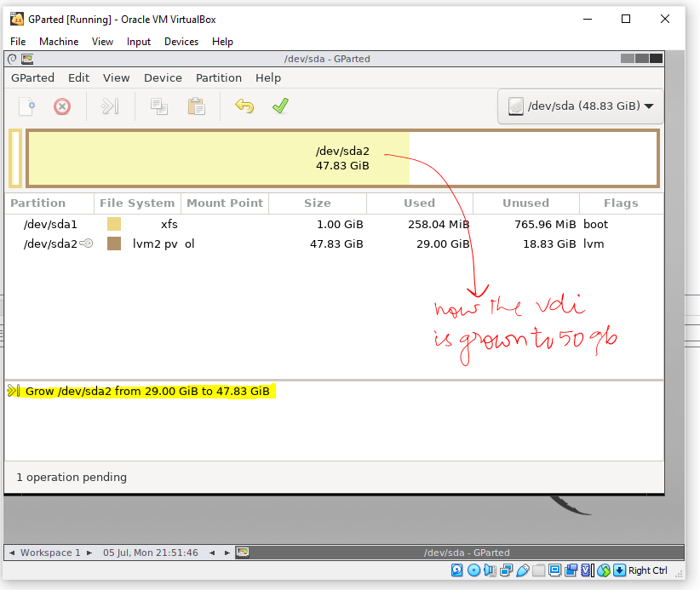This screenshot has width=700, height=590.
Task: Click the 258.04 MiB used cell
Action: coord(439,224)
